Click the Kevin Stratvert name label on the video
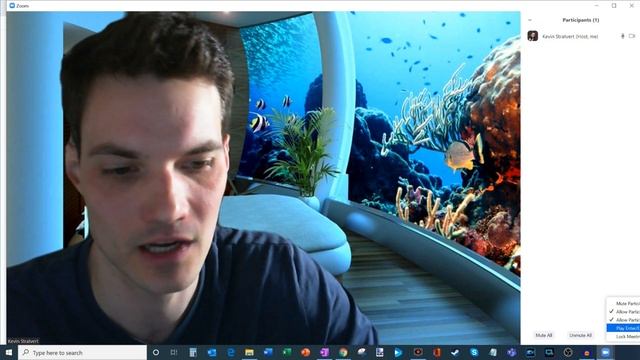640x360 pixels. [x=23, y=341]
